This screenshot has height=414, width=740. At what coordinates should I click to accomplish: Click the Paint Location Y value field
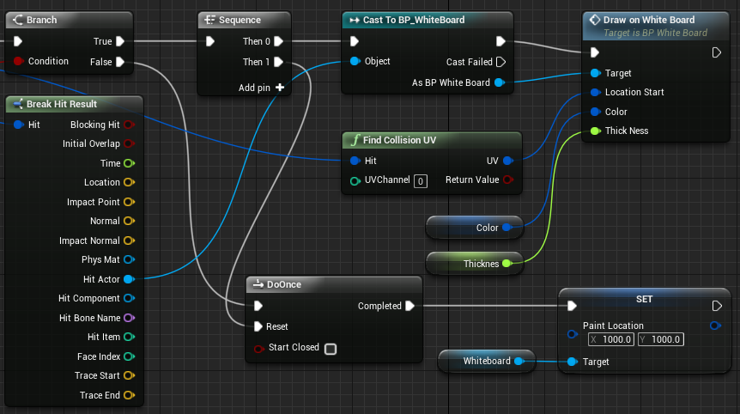(x=665, y=340)
